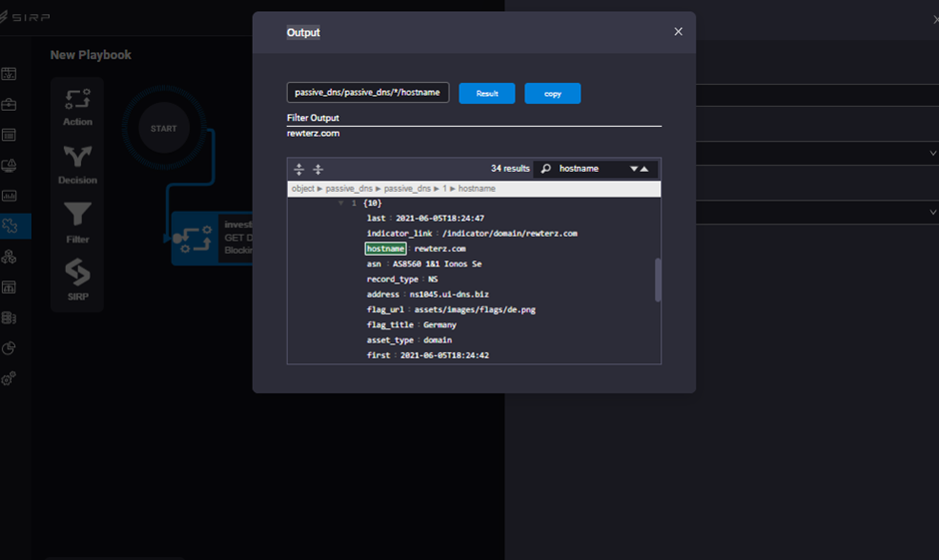
Task: Select the Filter node tool
Action: click(78, 223)
